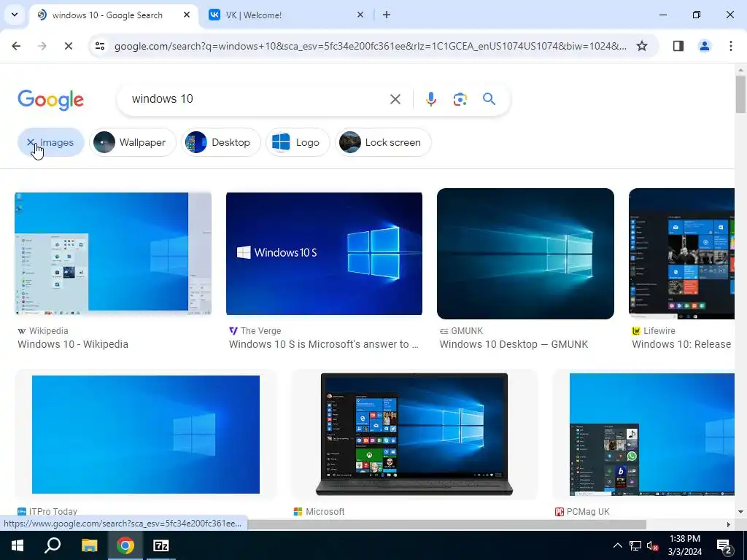Filter results by Lock screen chip
Viewport: 747px width, 560px height.
[x=384, y=142]
